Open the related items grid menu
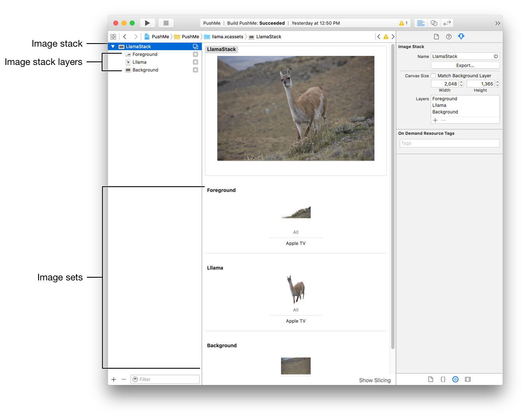The image size is (527, 420). (x=113, y=37)
